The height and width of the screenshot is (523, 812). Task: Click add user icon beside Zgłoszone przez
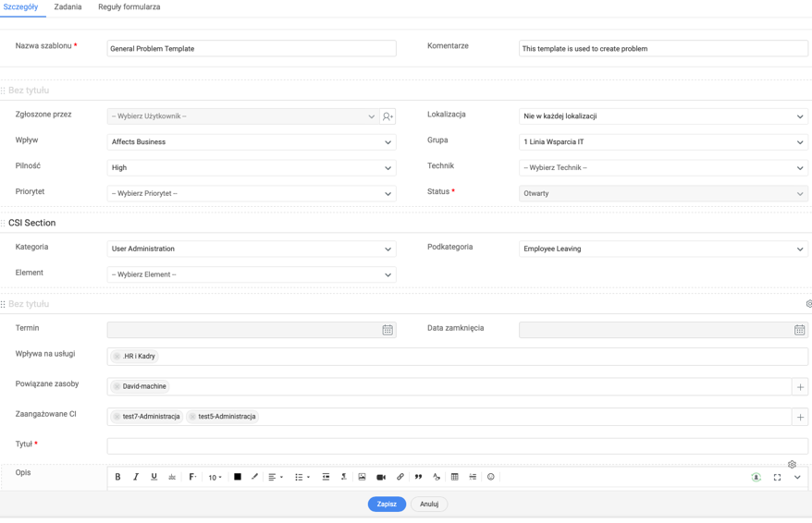pos(388,116)
